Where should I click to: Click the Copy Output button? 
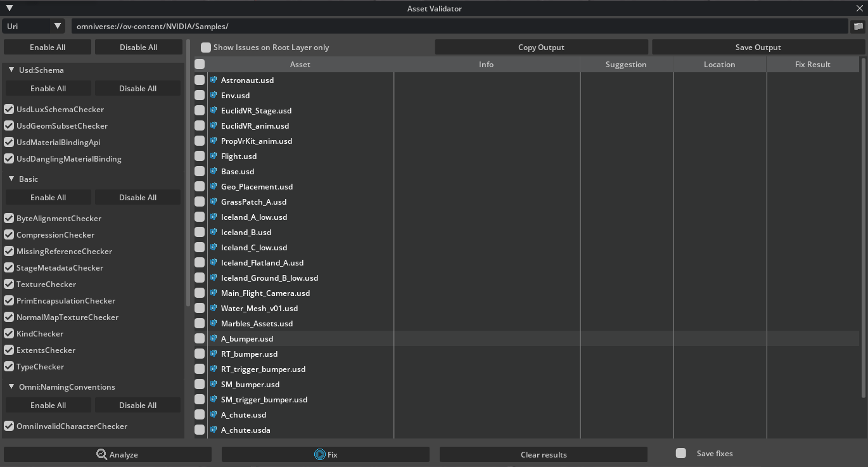click(x=541, y=48)
